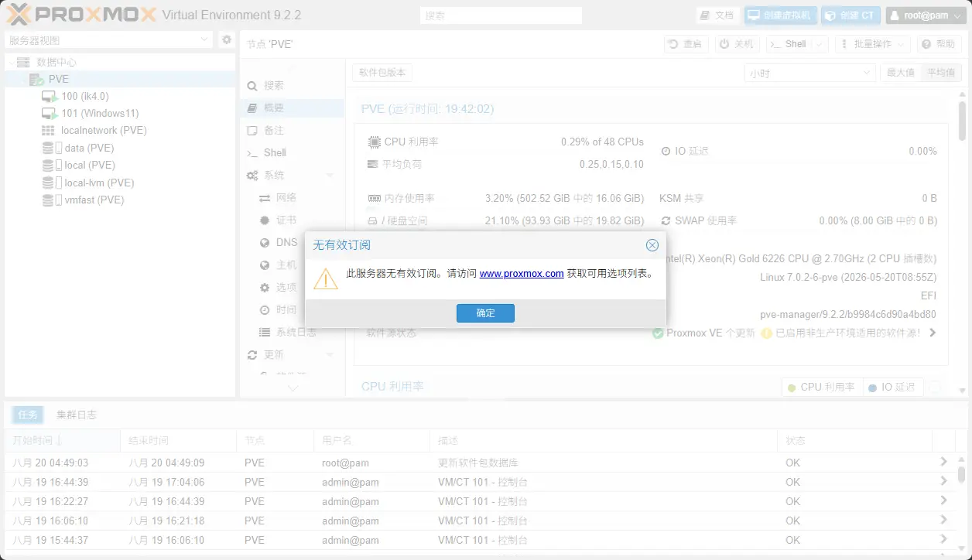This screenshot has width=972, height=560.
Task: Open System Log in node menu
Action: tap(293, 333)
